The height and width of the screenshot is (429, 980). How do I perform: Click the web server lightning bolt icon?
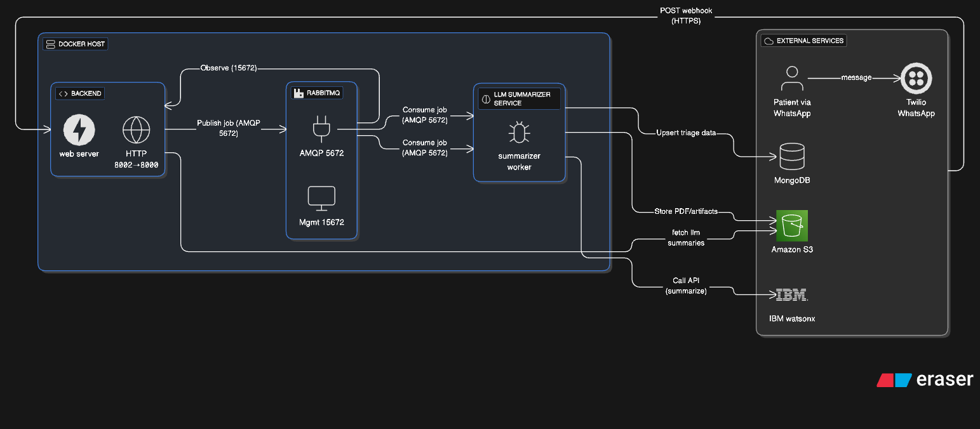pos(79,131)
